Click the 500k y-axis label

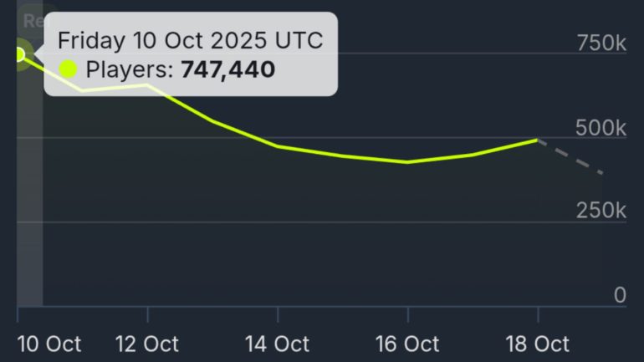pos(601,128)
